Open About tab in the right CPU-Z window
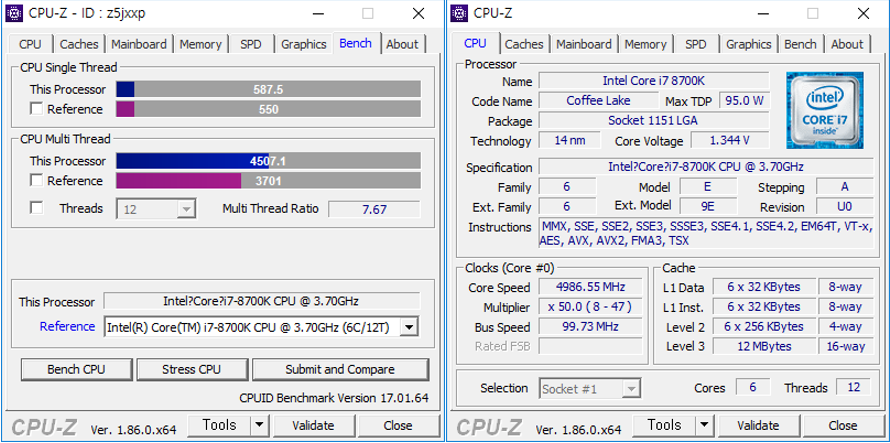Image resolution: width=890 pixels, height=443 pixels. click(x=847, y=44)
